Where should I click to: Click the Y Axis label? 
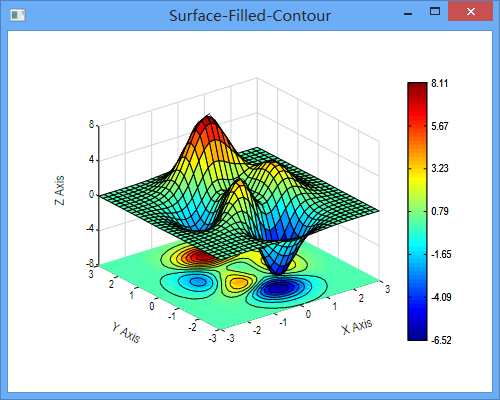(126, 332)
